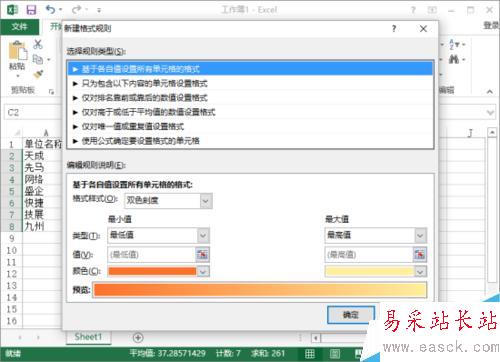
Task: Click row header 10
Action: click(x=11, y=250)
